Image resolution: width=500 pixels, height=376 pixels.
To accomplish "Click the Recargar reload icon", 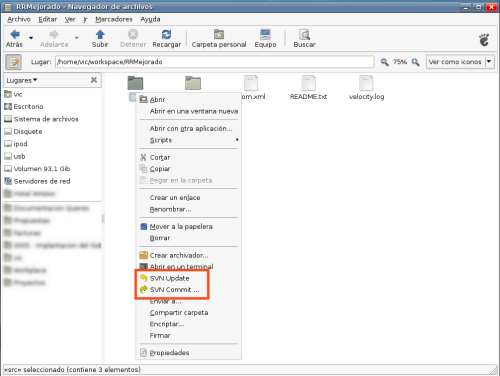I will point(166,34).
